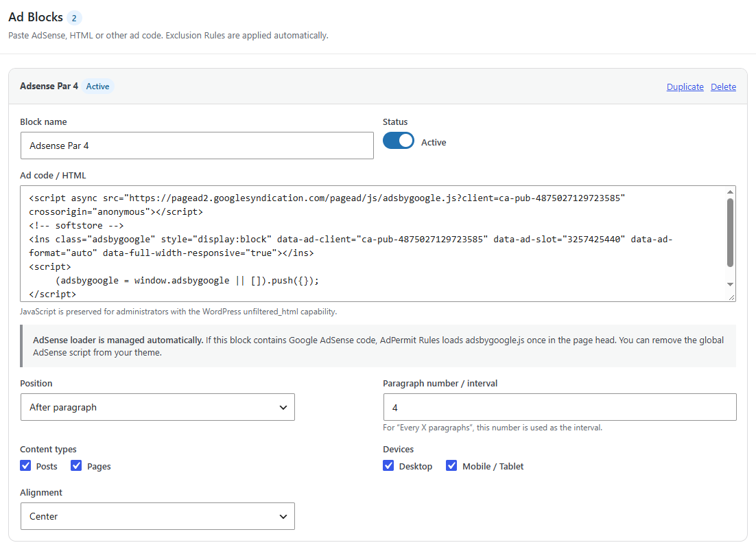The image size is (756, 545).
Task: Focus the Paragraph number / interval field
Action: [560, 407]
